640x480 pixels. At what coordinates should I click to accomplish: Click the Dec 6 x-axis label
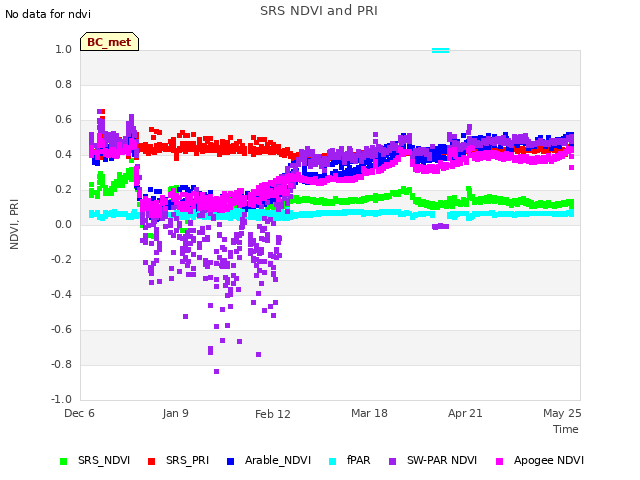(x=79, y=413)
